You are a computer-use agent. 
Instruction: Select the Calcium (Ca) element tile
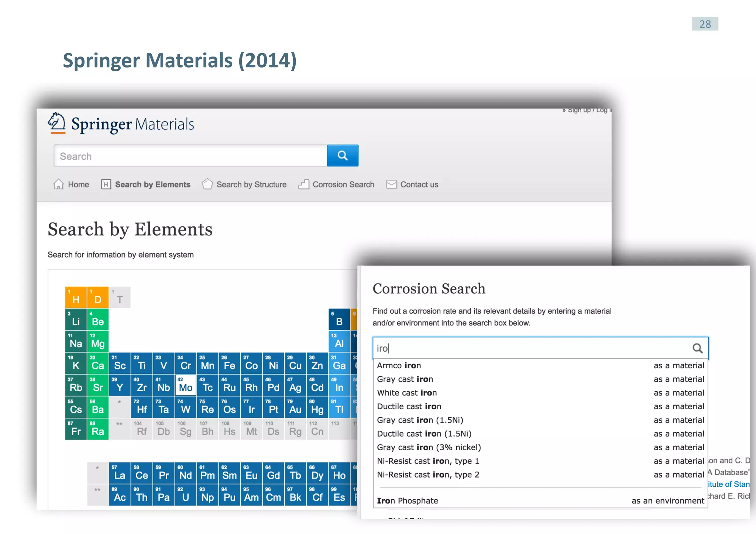[x=98, y=363]
